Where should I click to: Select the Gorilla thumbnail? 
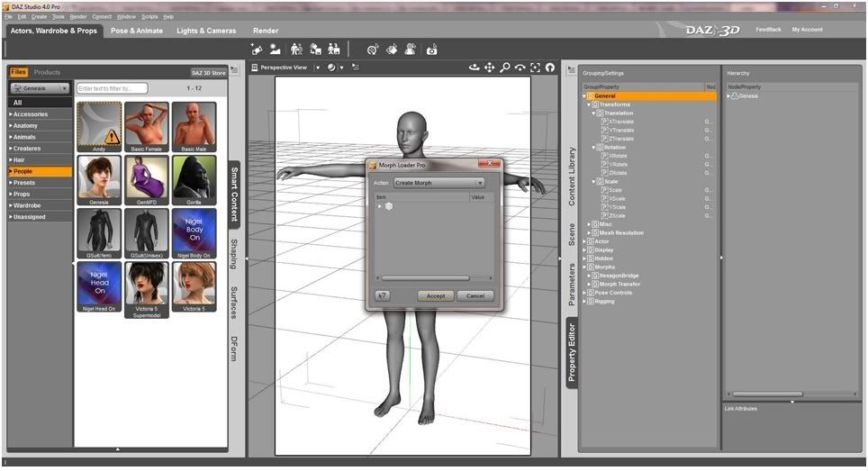(x=194, y=180)
